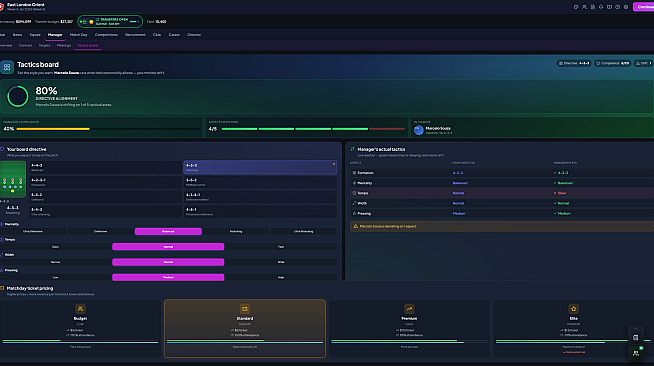Image resolution: width=654 pixels, height=366 pixels.
Task: Click the formation pitch preview thumbnail
Action: [x=13, y=179]
